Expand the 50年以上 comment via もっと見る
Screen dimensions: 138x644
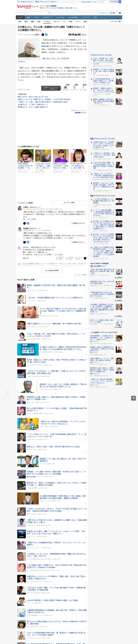coord(59,254)
